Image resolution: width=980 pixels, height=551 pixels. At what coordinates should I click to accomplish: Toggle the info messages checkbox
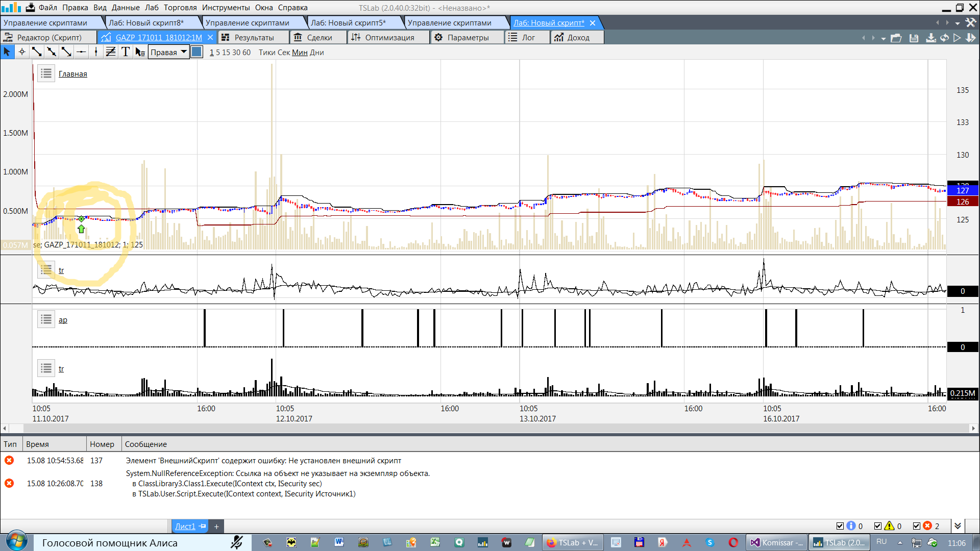[x=840, y=526]
